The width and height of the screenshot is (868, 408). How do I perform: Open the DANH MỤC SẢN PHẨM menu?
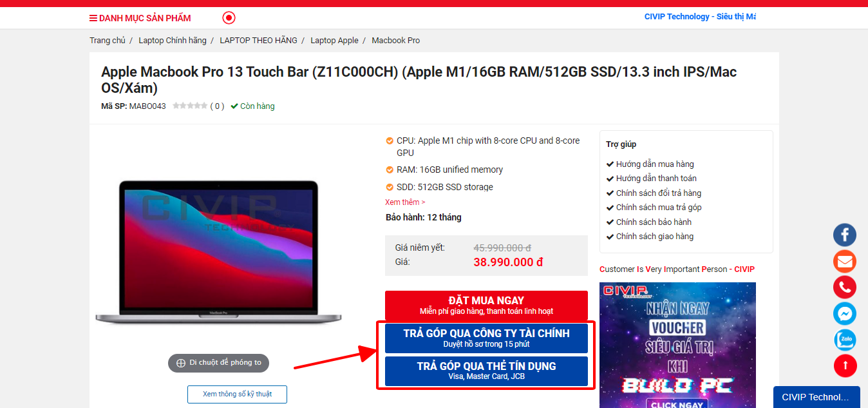pos(140,18)
